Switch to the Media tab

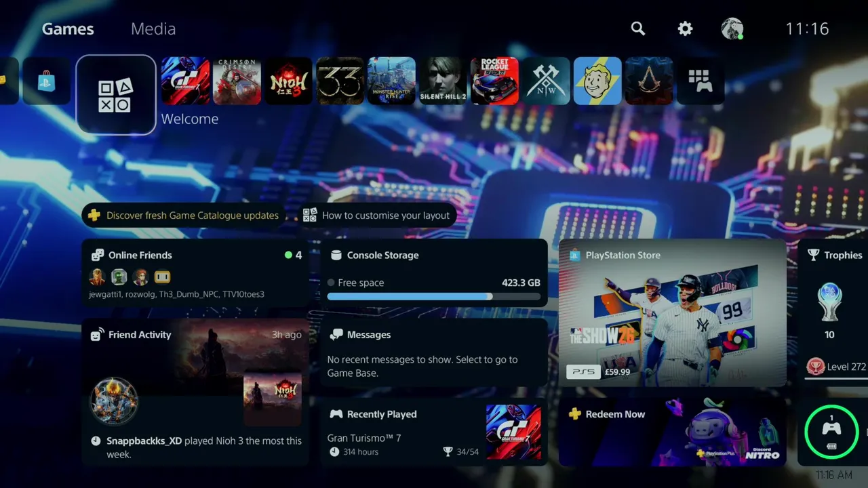click(x=153, y=28)
